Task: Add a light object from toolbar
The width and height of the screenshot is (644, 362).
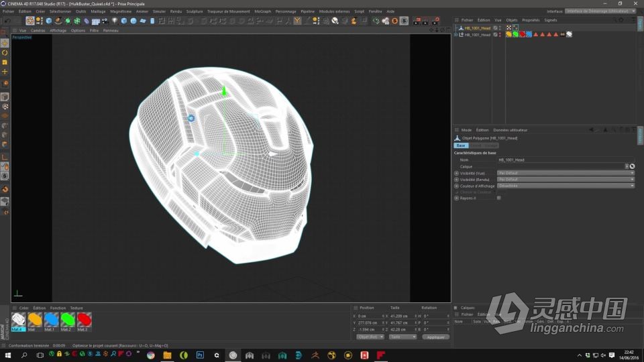Action: (x=115, y=21)
